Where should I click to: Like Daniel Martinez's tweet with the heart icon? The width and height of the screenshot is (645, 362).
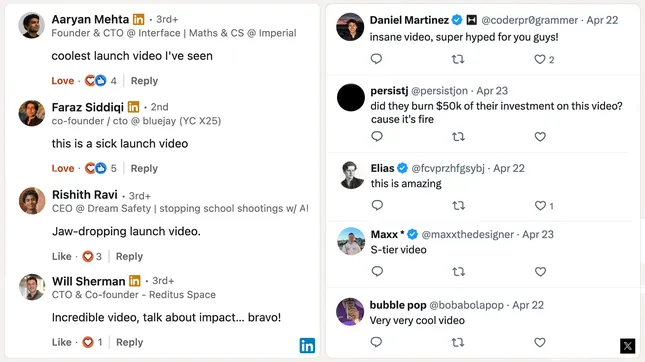coord(540,59)
